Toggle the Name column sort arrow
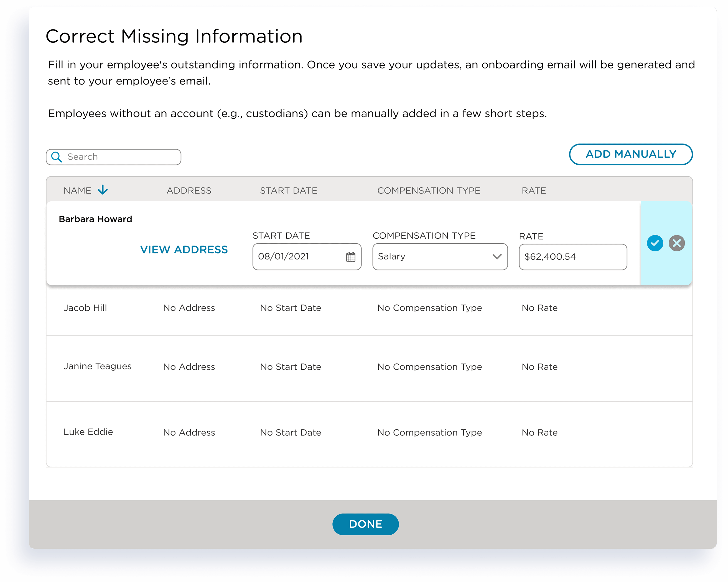The height and width of the screenshot is (582, 728). 103,190
